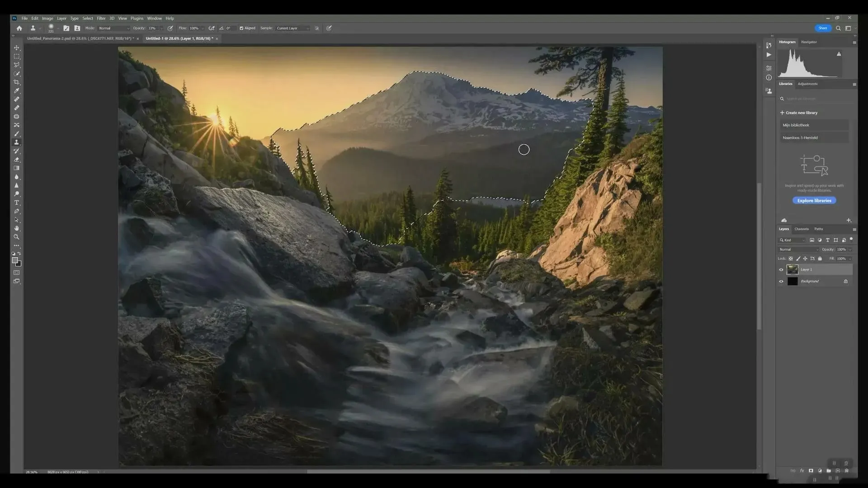Select the Move tool
The height and width of the screenshot is (488, 868).
pyautogui.click(x=17, y=48)
